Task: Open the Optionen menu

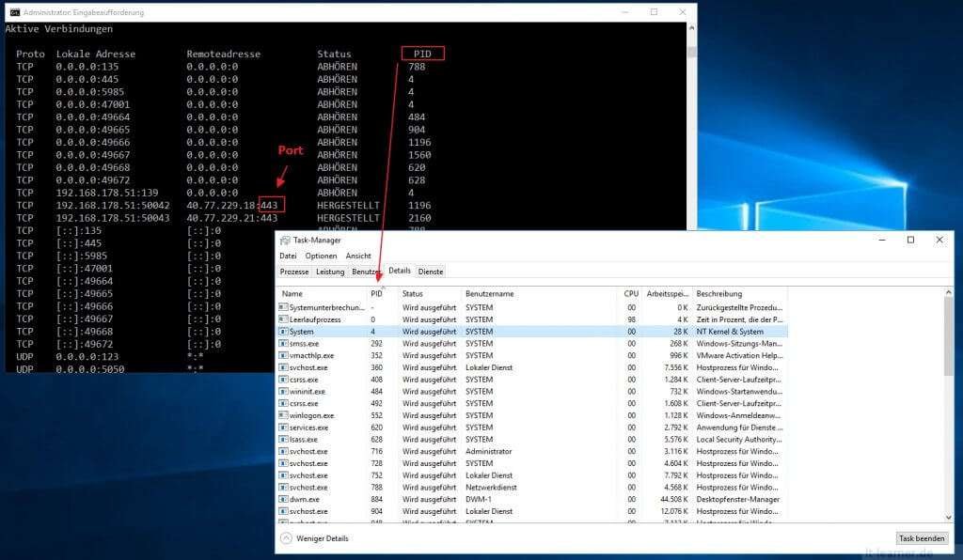Action: (x=321, y=256)
